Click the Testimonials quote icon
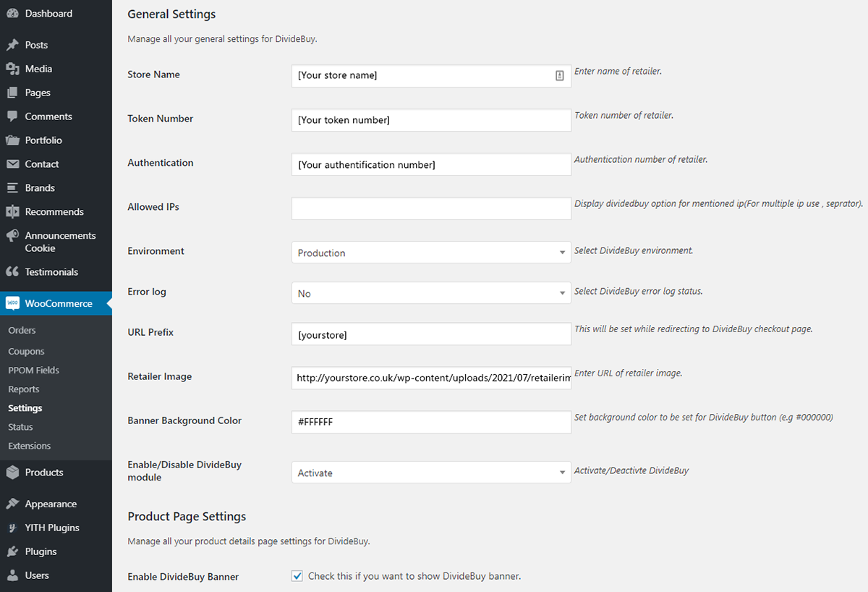This screenshot has height=592, width=868. tap(12, 272)
